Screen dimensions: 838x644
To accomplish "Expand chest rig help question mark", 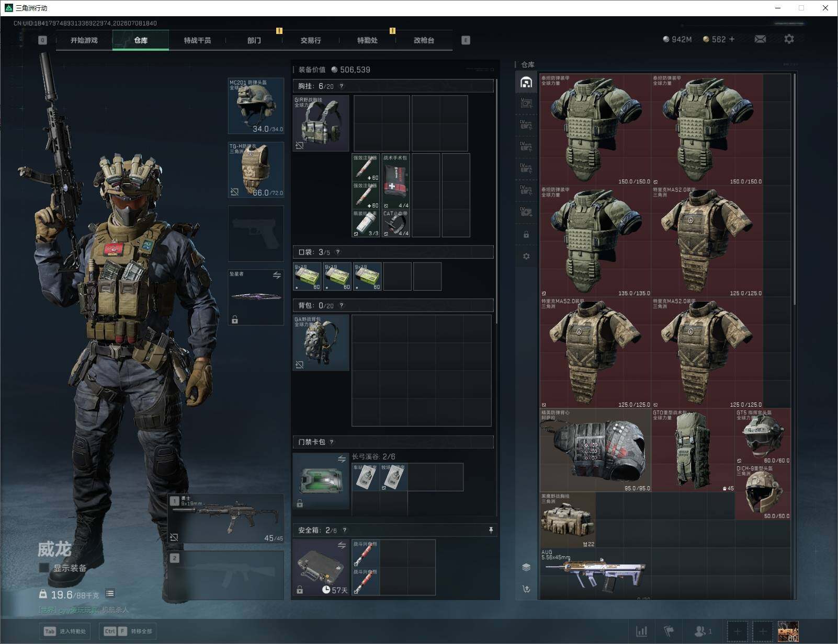I will coord(342,86).
